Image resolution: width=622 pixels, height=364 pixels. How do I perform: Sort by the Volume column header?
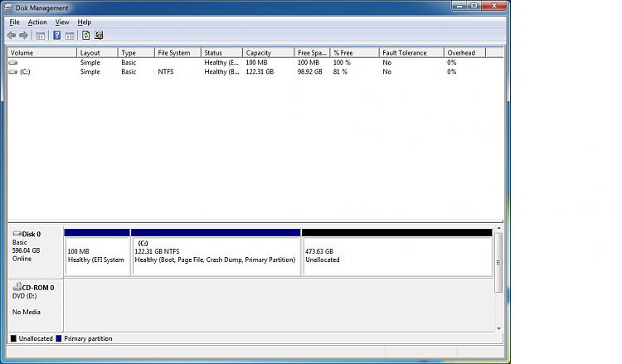(x=41, y=53)
